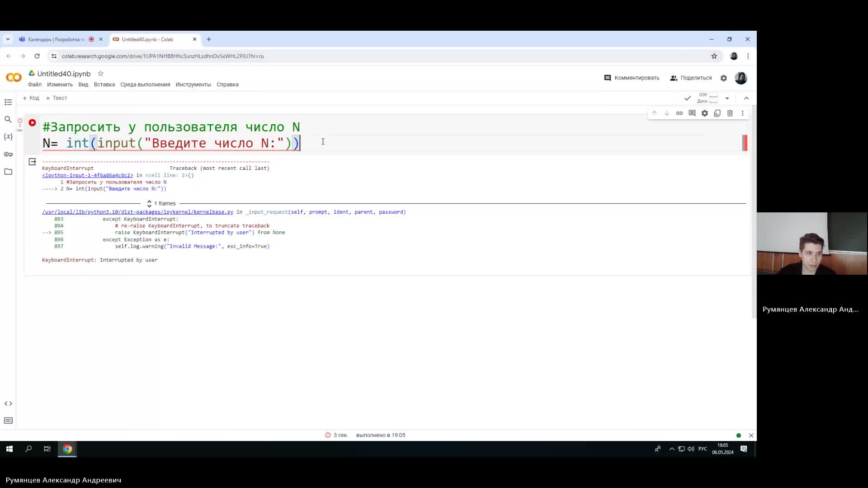868x488 pixels.
Task: Open a new browser tab
Action: [209, 39]
